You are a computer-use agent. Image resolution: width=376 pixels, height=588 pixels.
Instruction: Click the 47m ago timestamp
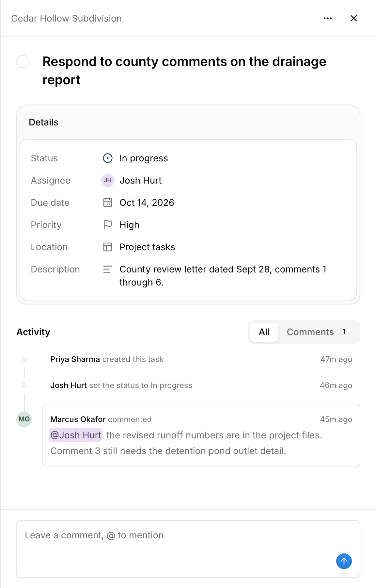(337, 359)
